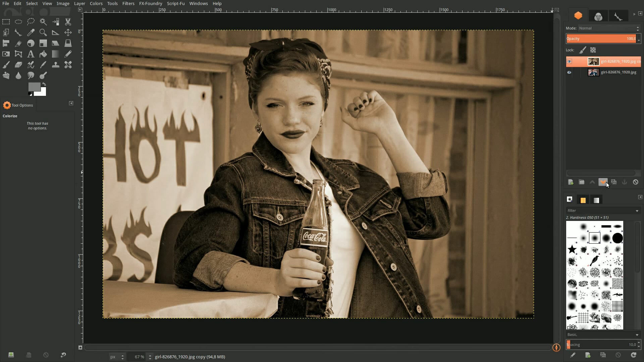Viewport: 644px width, 362px height.
Task: Open the Colors menu
Action: [x=96, y=3]
